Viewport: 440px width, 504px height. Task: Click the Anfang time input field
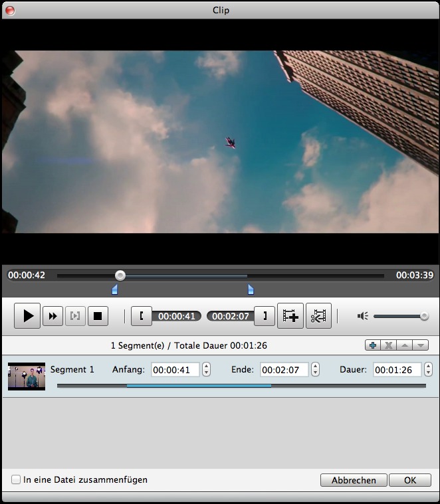[x=175, y=370]
